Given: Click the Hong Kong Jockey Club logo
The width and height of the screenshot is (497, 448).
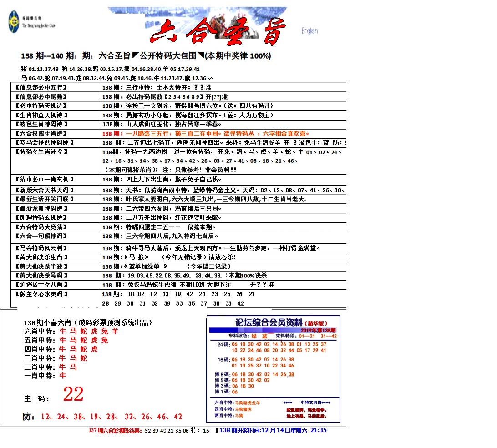Looking at the screenshot, I should click(15, 22).
